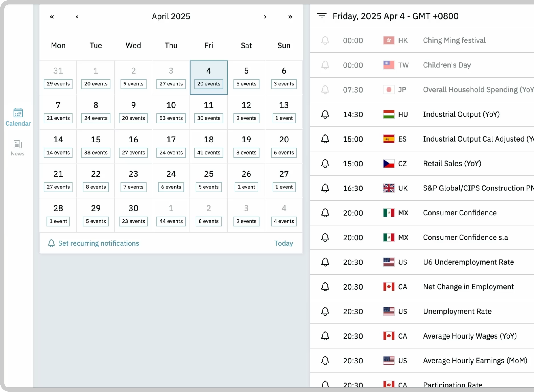Click the Mexico flag on Consumer Confidence s.a row

pyautogui.click(x=389, y=237)
